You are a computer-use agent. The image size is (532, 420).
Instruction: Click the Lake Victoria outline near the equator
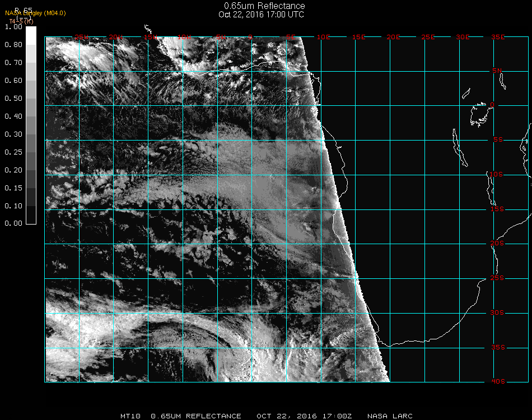pyautogui.click(x=479, y=114)
